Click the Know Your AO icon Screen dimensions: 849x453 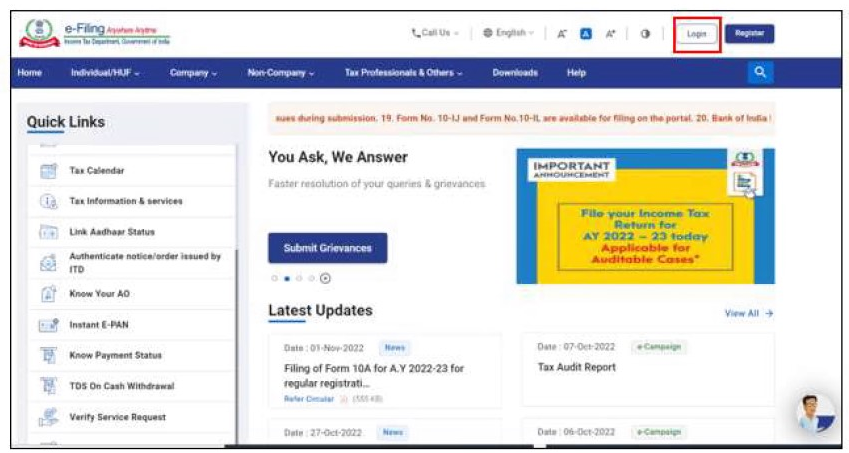tap(48, 294)
